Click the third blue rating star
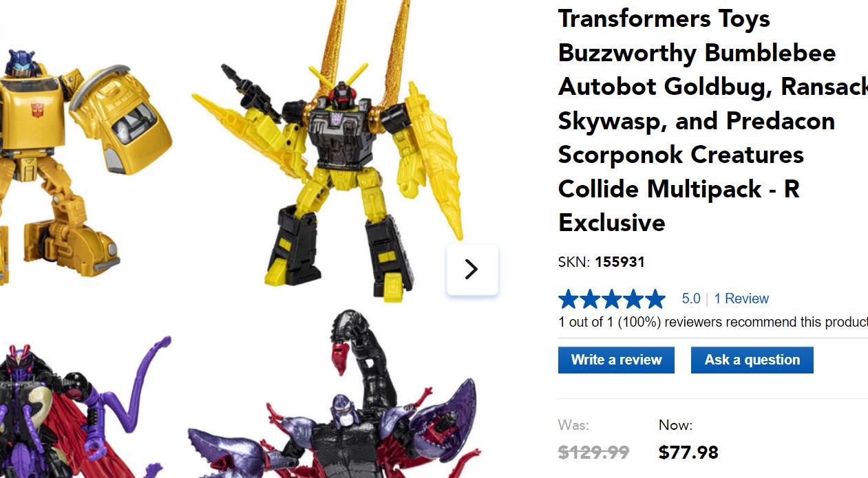Viewport: 868px width, 478px height. pos(612,298)
